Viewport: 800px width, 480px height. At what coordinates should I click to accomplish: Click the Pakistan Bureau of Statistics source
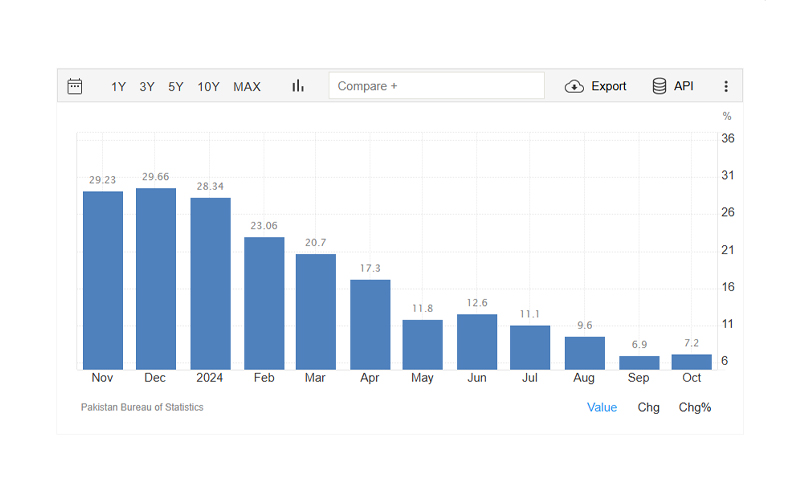[142, 407]
